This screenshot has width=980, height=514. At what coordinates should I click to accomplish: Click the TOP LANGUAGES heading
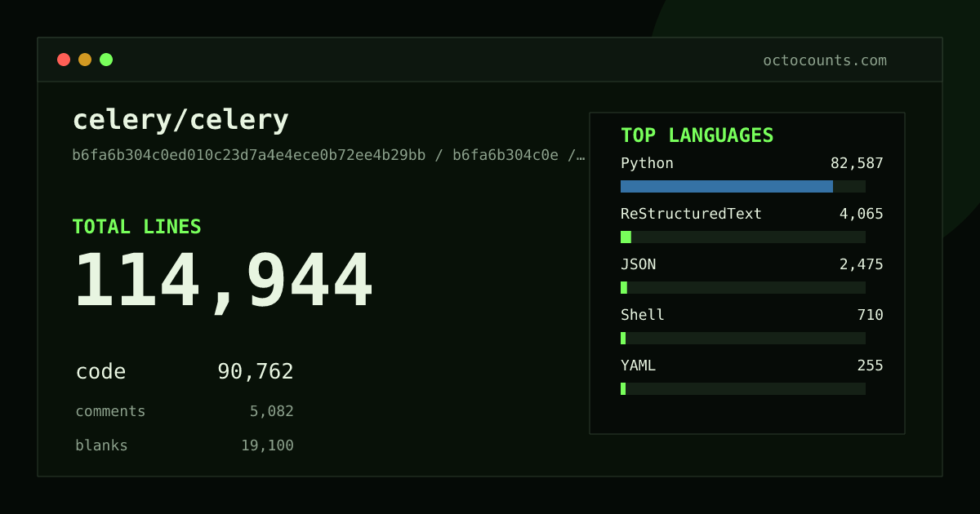pyautogui.click(x=697, y=135)
